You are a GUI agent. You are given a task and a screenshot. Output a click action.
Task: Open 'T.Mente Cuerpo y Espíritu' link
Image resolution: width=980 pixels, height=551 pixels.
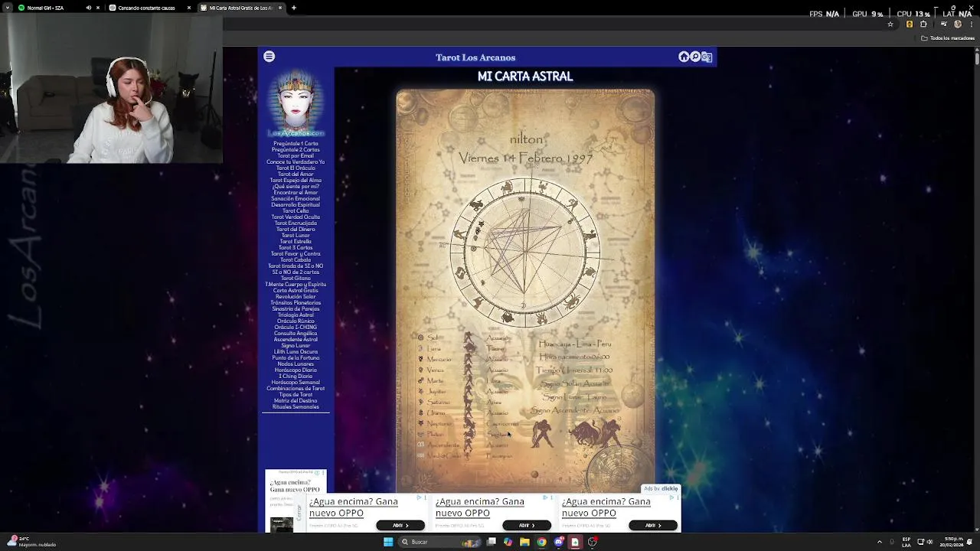click(x=296, y=285)
